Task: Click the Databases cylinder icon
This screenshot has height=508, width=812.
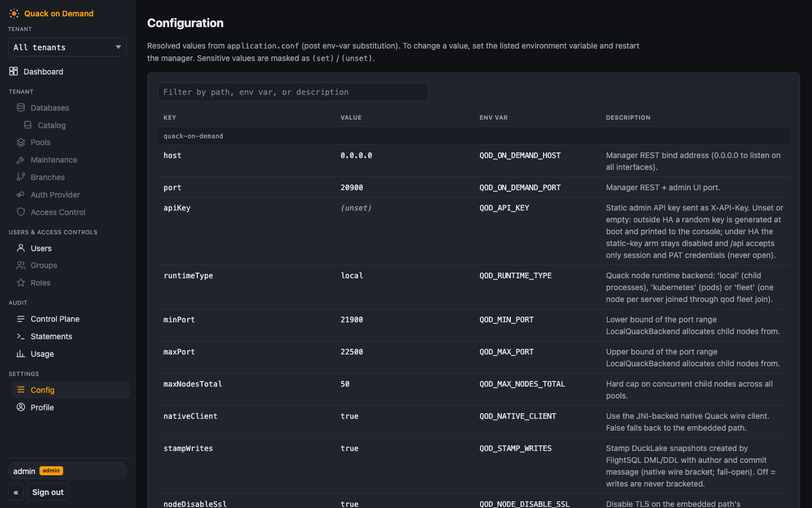Action: click(x=21, y=107)
